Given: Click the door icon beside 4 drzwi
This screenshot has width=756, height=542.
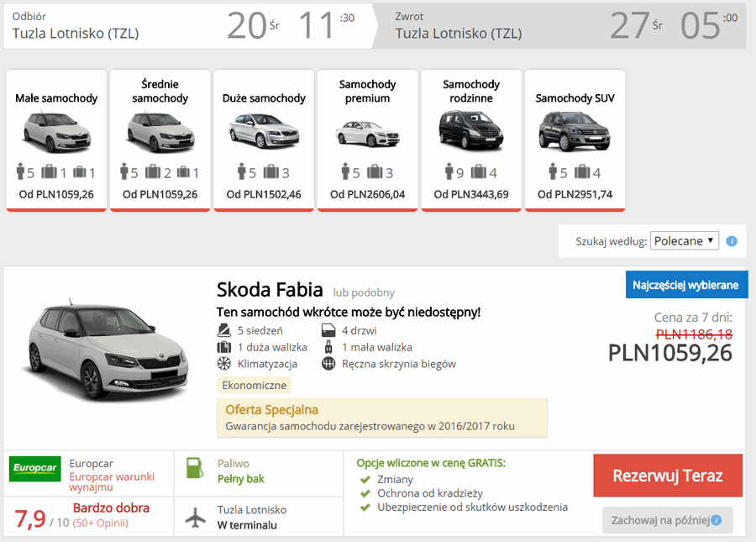Looking at the screenshot, I should (328, 330).
